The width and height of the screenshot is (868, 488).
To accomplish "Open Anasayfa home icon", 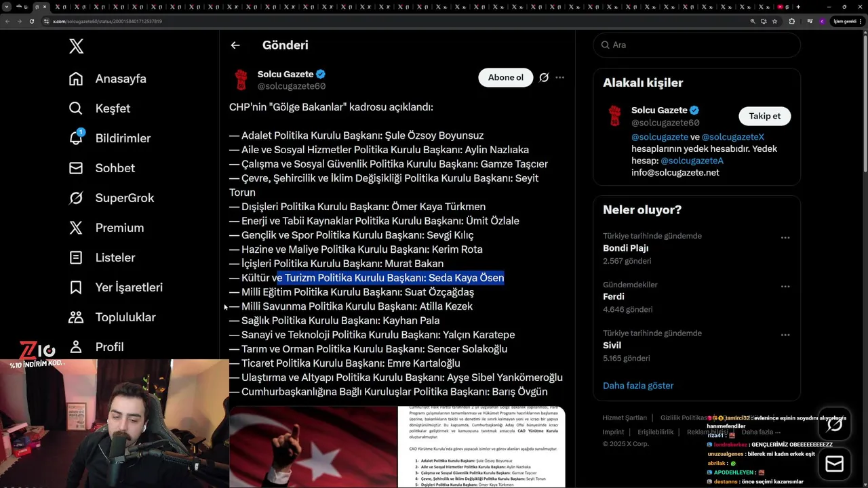I will tap(76, 79).
